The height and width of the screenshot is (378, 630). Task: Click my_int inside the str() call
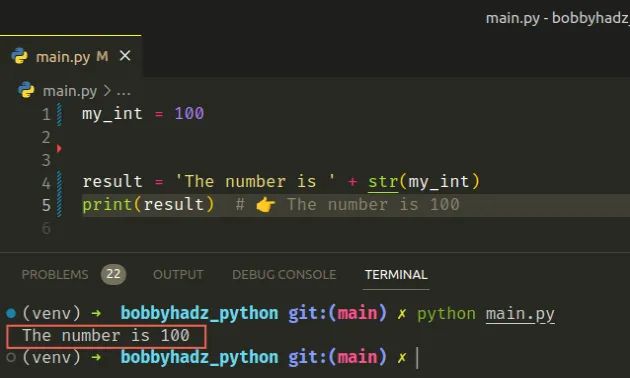[439, 182]
